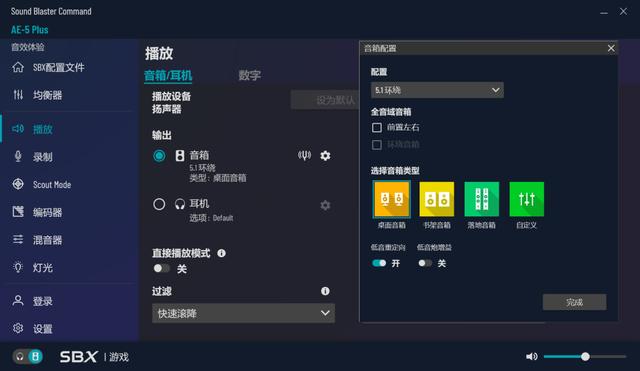The width and height of the screenshot is (640, 371).
Task: Open the Scout Mode crosshair icon
Action: 18,184
